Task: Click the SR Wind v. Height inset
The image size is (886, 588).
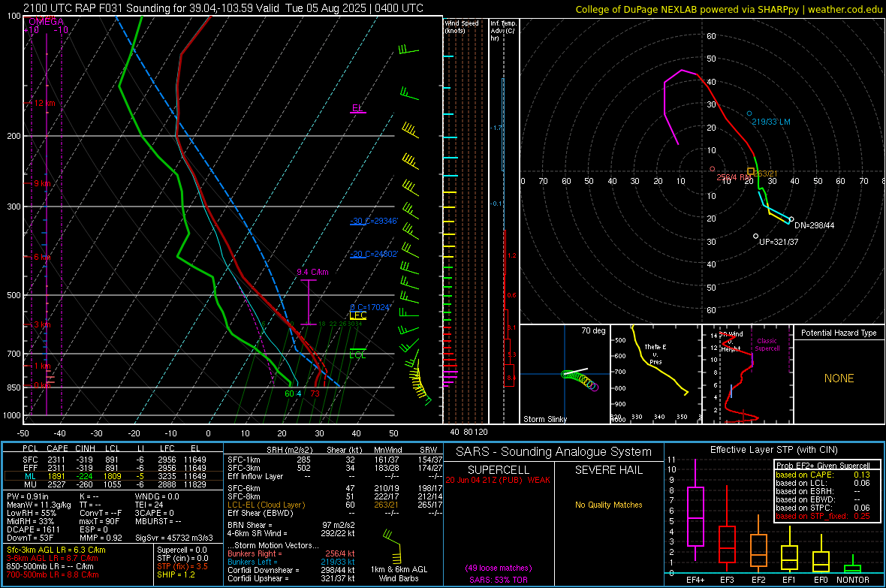Action: 746,374
